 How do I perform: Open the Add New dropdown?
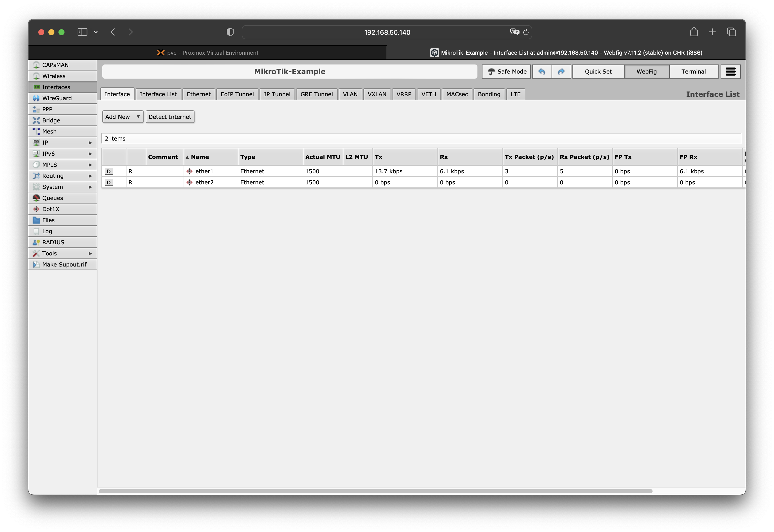pos(122,117)
